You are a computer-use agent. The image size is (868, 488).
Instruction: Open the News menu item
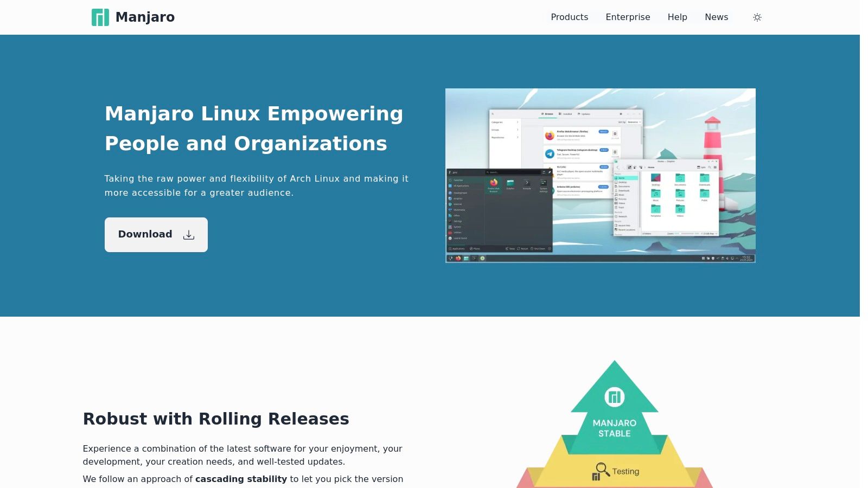(716, 17)
